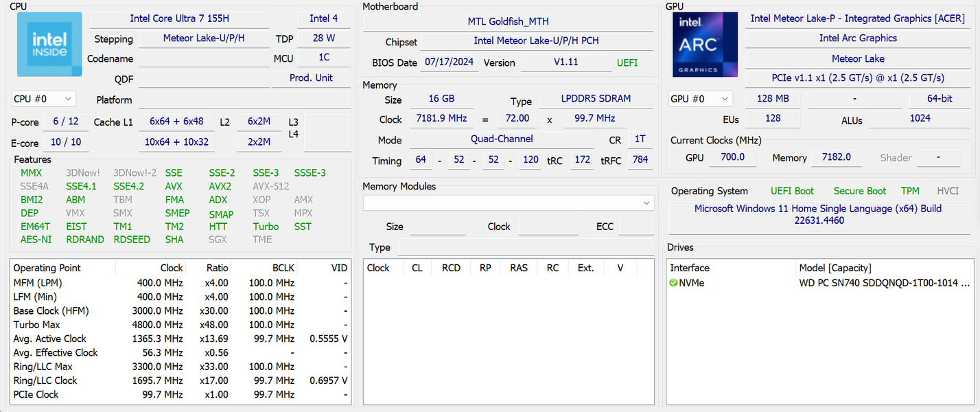Open the CPU #0 selector dropdown
Screen dimensions: 980x412
tap(44, 100)
